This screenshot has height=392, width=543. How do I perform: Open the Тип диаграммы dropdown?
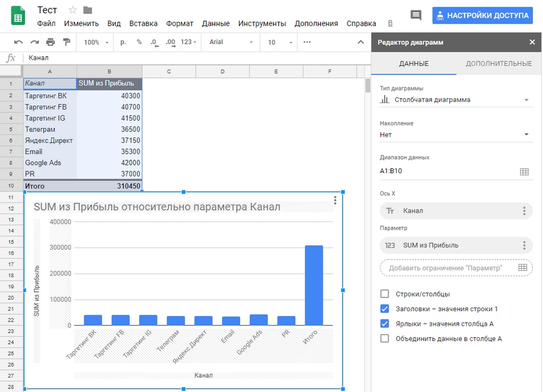pyautogui.click(x=456, y=100)
